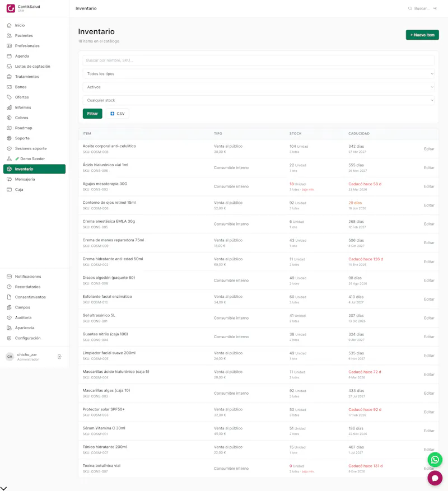Screen dimensions: 448x491
Task: Click the Filtrar button
Action: click(92, 114)
